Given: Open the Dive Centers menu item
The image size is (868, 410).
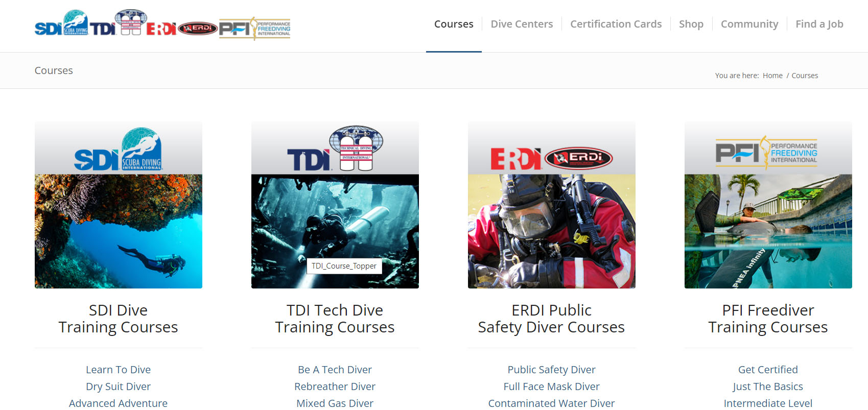Looking at the screenshot, I should coord(522,24).
